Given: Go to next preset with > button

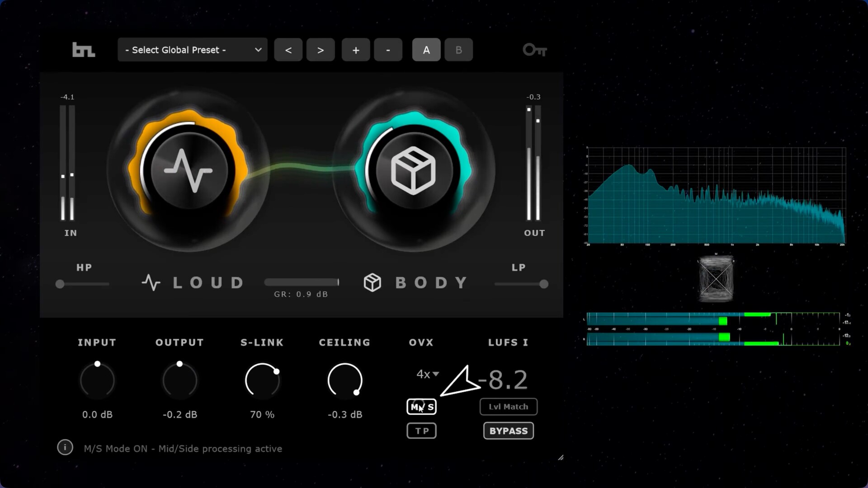Looking at the screenshot, I should (321, 50).
